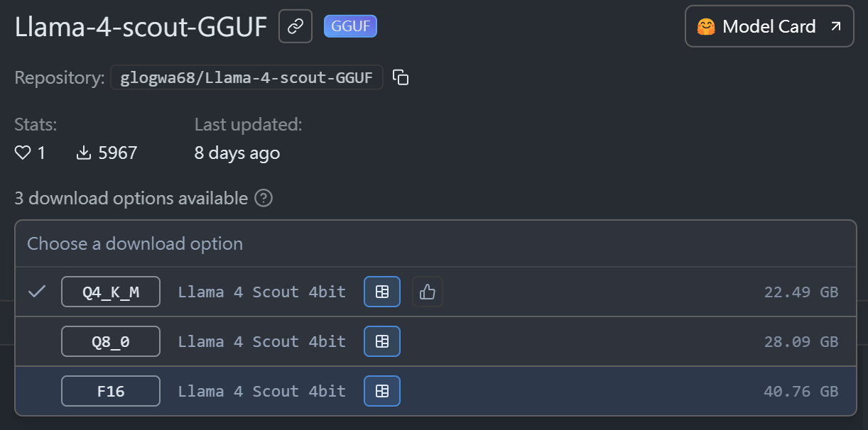Select the Q4_K_M download option
868x430 pixels.
(x=111, y=292)
